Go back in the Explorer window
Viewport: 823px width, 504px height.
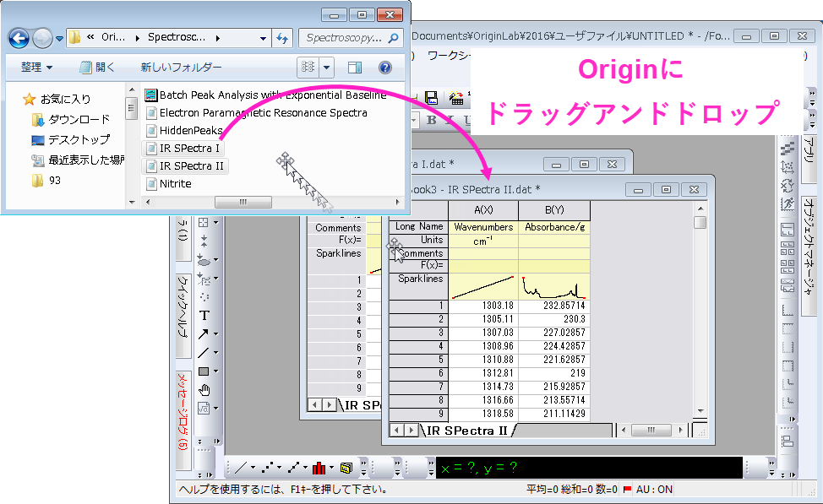(19, 38)
